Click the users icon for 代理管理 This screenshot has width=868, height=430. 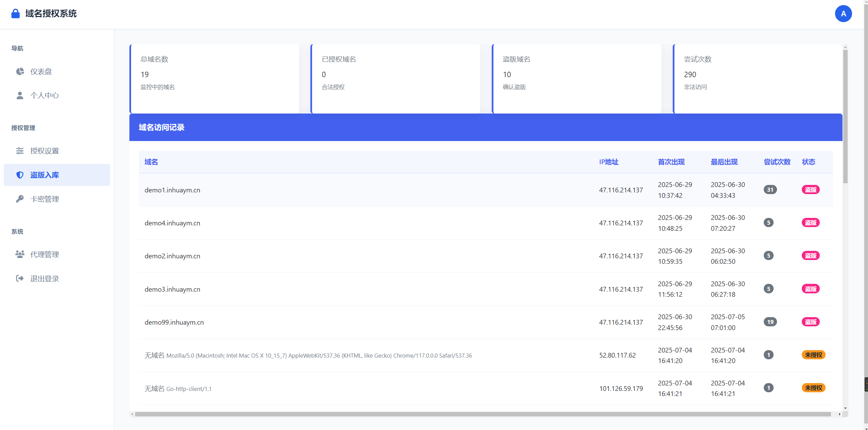click(x=20, y=254)
